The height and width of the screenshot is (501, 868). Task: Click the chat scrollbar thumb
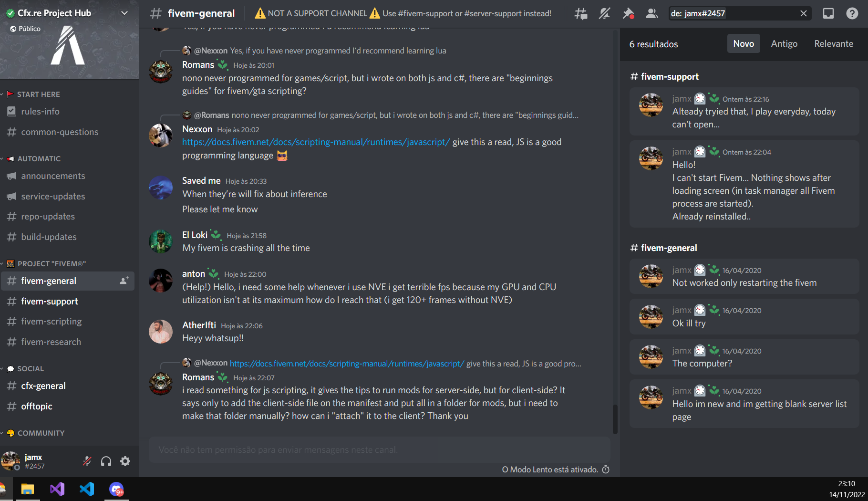coord(615,419)
